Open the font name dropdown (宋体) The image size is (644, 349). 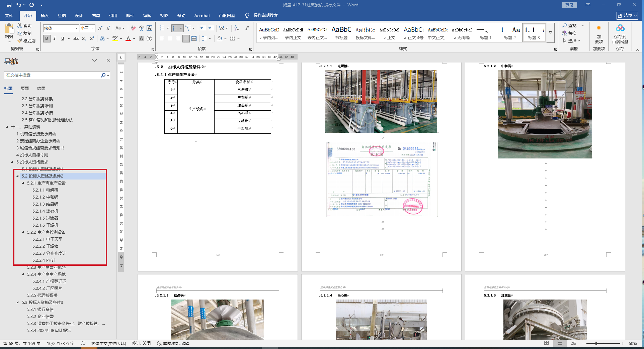click(x=76, y=28)
